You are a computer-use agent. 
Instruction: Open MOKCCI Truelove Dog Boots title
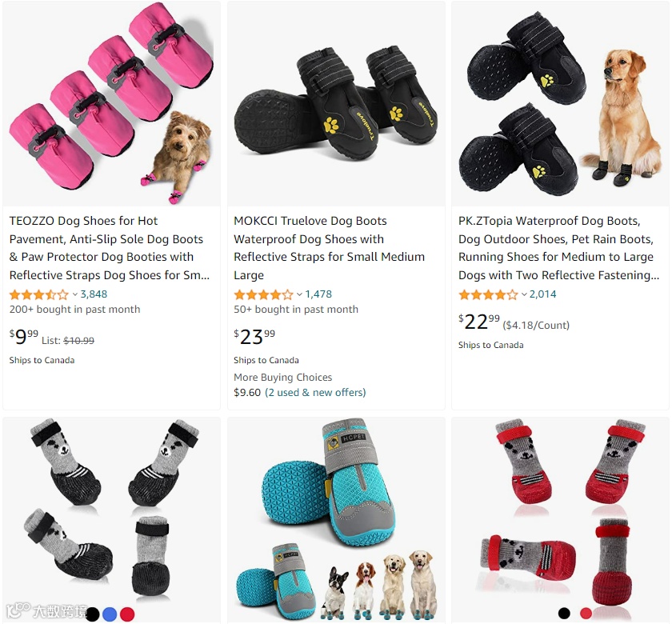point(329,248)
